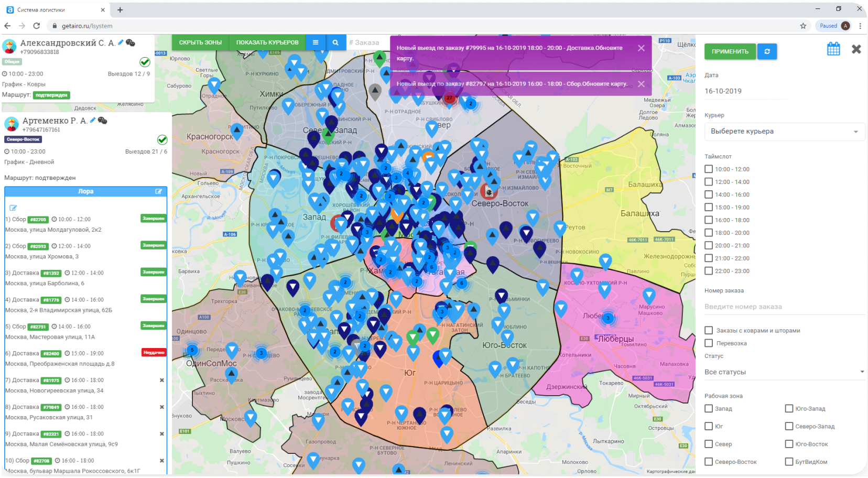Remove order #82321 from the route
The image size is (868, 478).
point(161,433)
